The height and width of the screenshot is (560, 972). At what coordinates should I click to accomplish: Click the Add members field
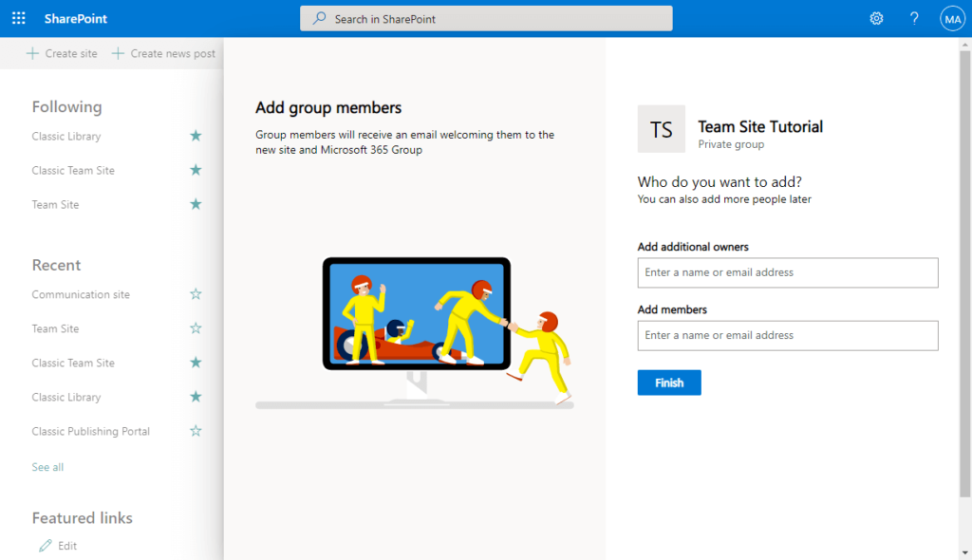pyautogui.click(x=787, y=335)
